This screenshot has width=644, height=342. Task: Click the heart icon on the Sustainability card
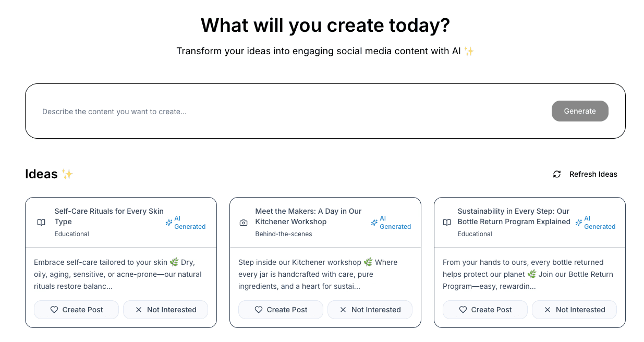(463, 310)
